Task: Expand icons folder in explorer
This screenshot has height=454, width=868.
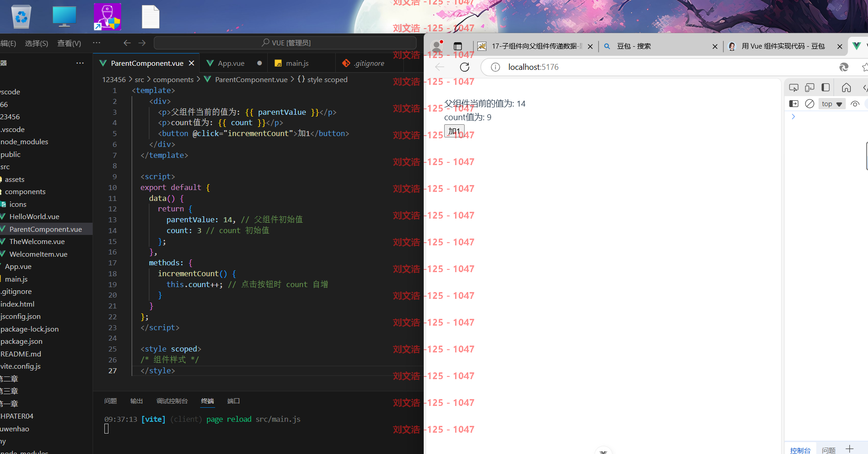Action: pos(18,204)
